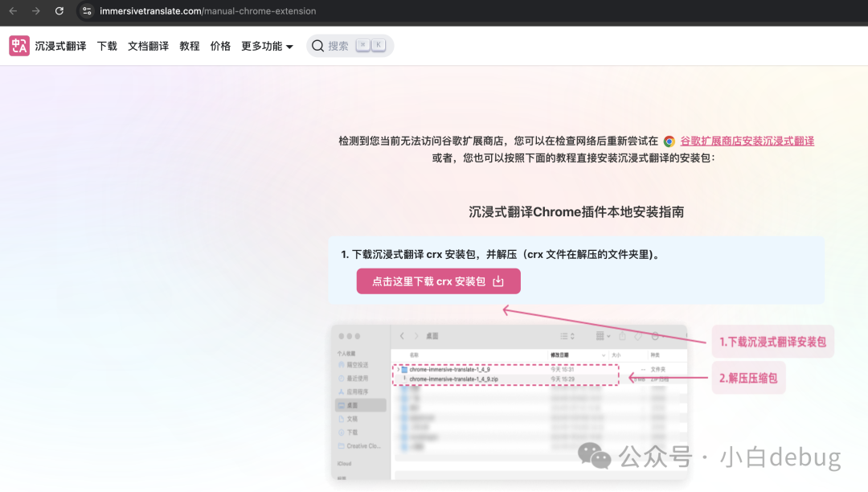Click the magnifier icon in the search box
The height and width of the screenshot is (492, 868).
point(317,46)
